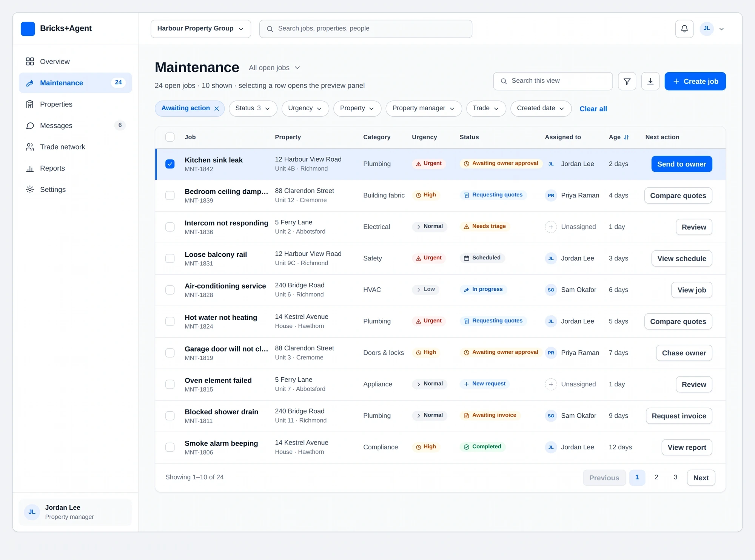The width and height of the screenshot is (755, 560).
Task: Assign the Intercom not responding job via plus icon
Action: (x=551, y=227)
